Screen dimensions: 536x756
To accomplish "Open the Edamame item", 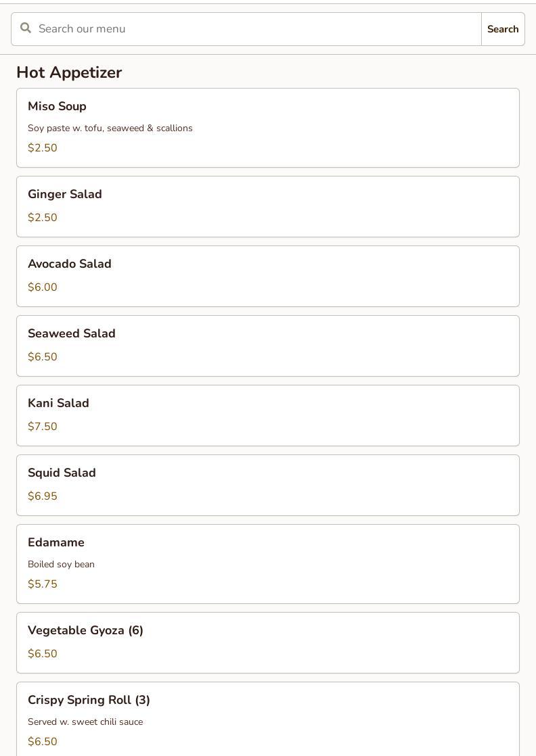I will [267, 563].
